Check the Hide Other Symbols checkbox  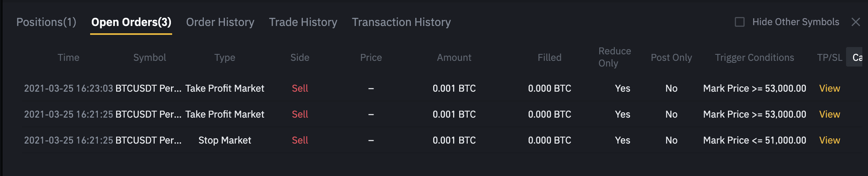click(740, 22)
